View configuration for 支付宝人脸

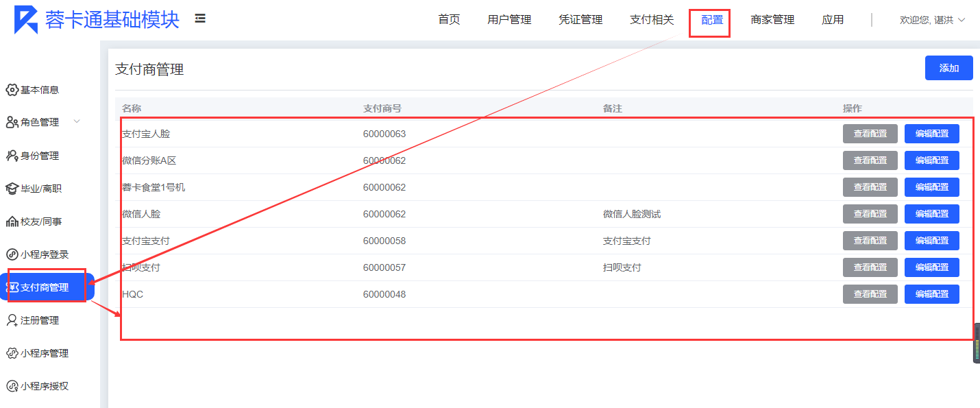tap(870, 134)
